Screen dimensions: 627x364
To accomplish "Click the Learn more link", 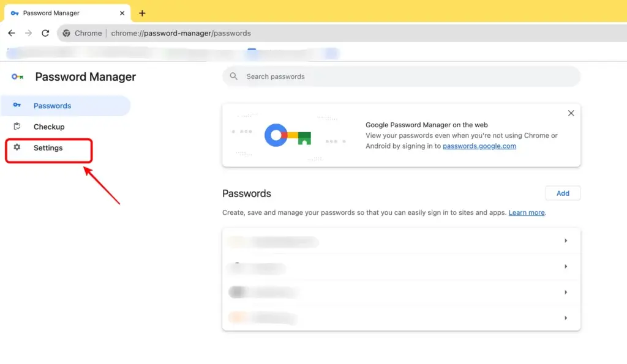I will [526, 212].
